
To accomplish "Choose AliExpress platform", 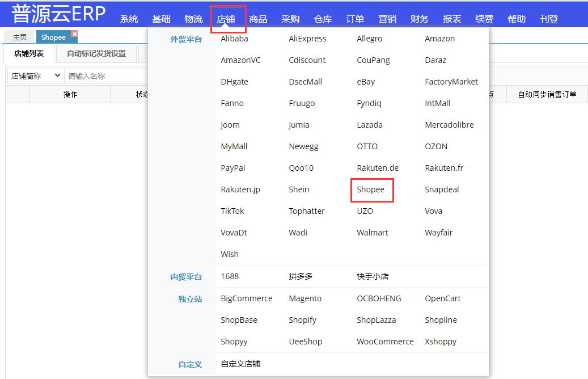I will pos(307,39).
